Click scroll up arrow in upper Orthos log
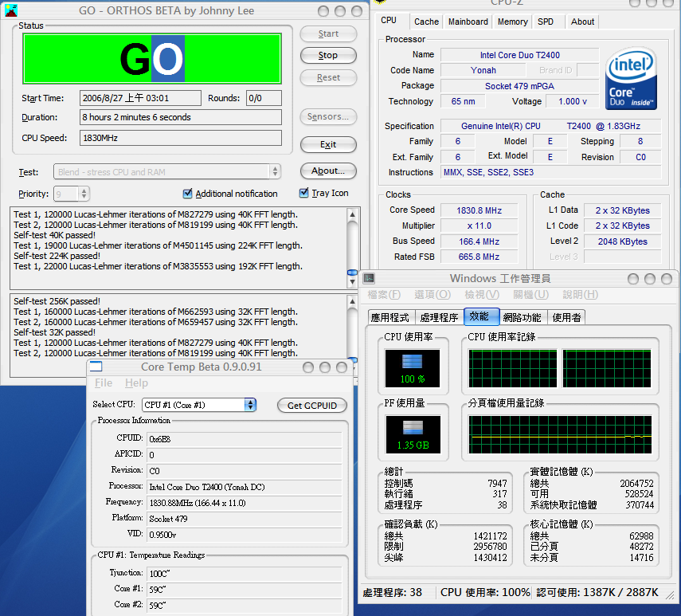Viewport: 681px width, 616px height. tap(352, 214)
